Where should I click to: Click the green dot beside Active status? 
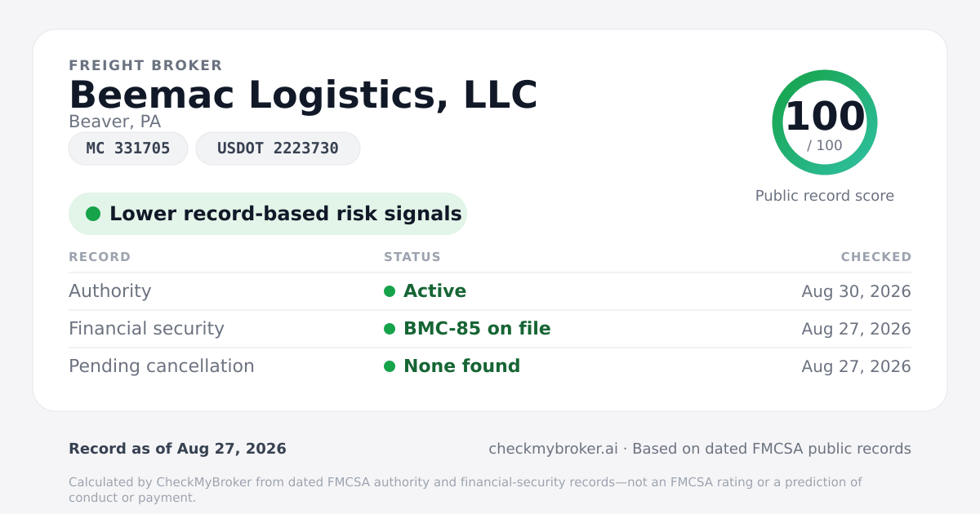point(390,291)
